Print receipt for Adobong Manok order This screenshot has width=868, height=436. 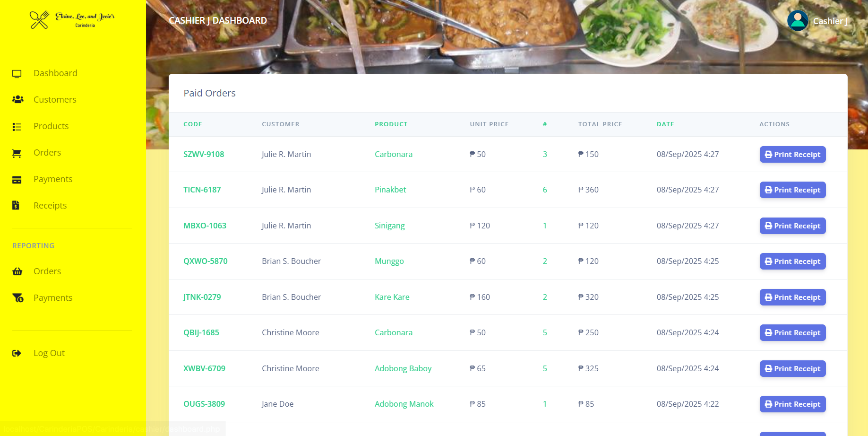(792, 404)
